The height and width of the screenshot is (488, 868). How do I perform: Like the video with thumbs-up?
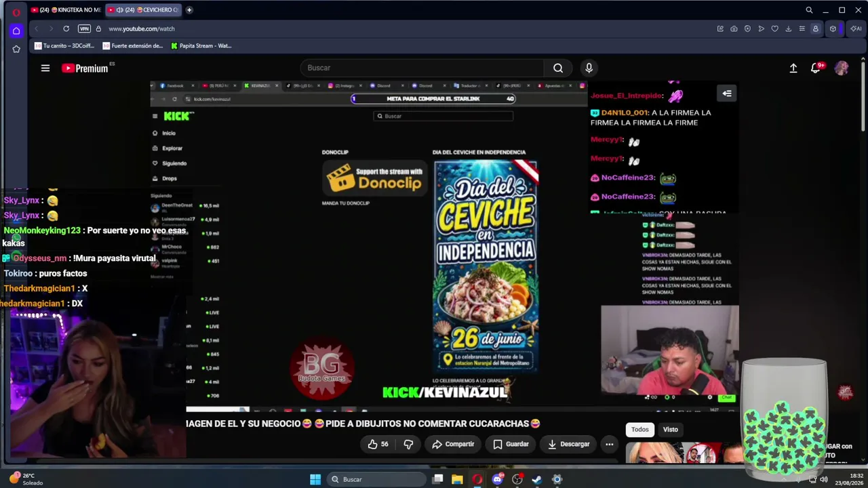[x=378, y=444]
